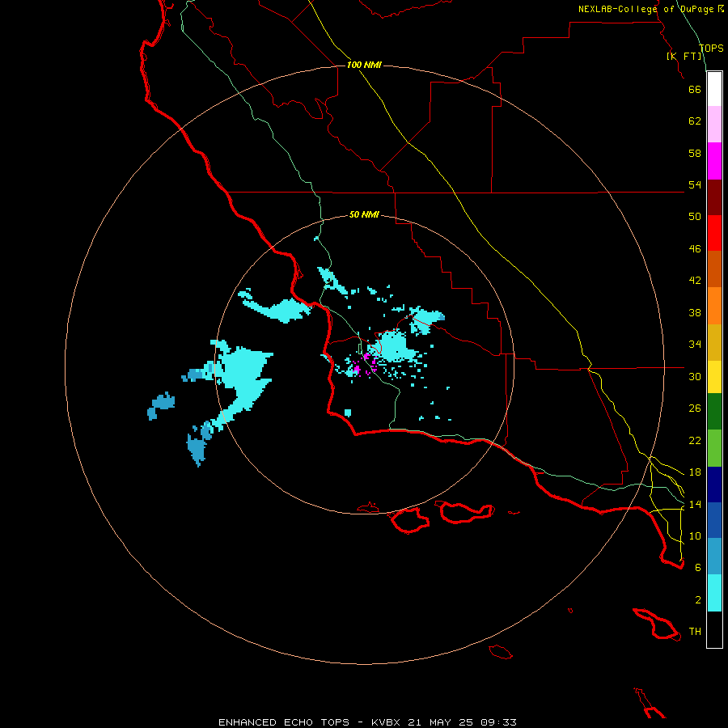Click the "ENHANCED ECHO TOPS" caption text
728x728 pixels.
284,722
